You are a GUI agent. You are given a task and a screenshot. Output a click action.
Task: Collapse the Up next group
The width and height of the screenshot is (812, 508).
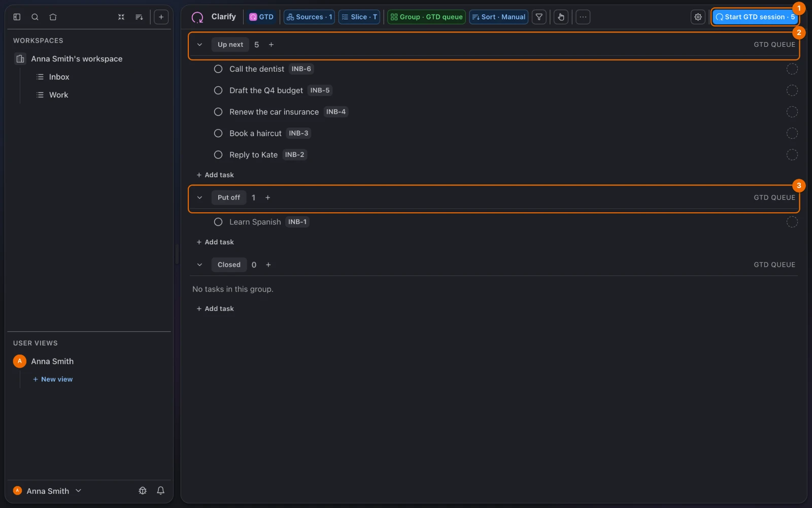pos(199,45)
